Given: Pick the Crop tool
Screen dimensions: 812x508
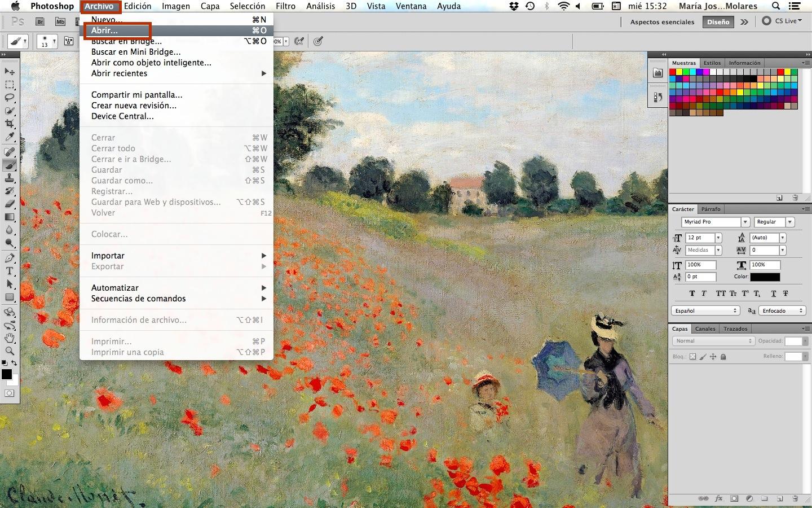Looking at the screenshot, I should tap(10, 124).
